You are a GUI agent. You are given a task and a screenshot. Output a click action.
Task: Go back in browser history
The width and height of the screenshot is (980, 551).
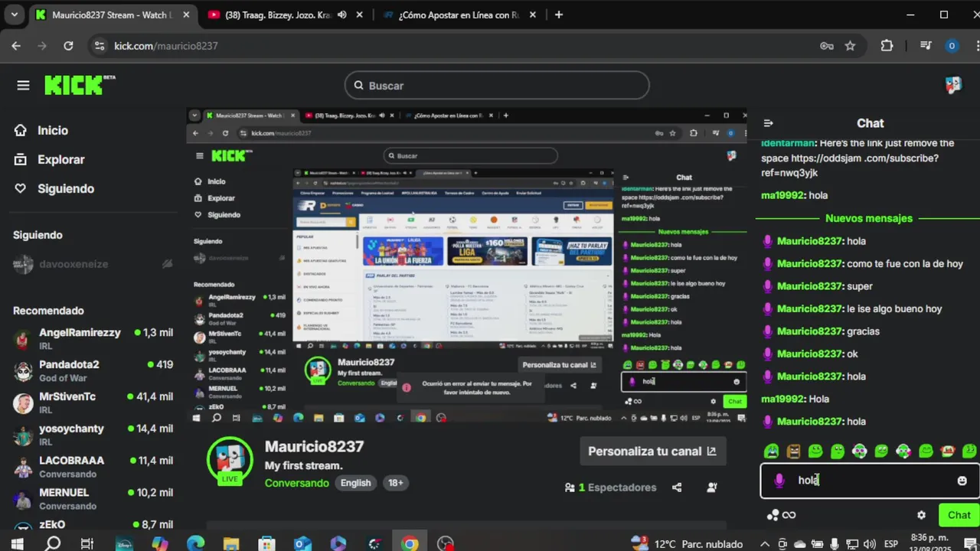tap(16, 46)
